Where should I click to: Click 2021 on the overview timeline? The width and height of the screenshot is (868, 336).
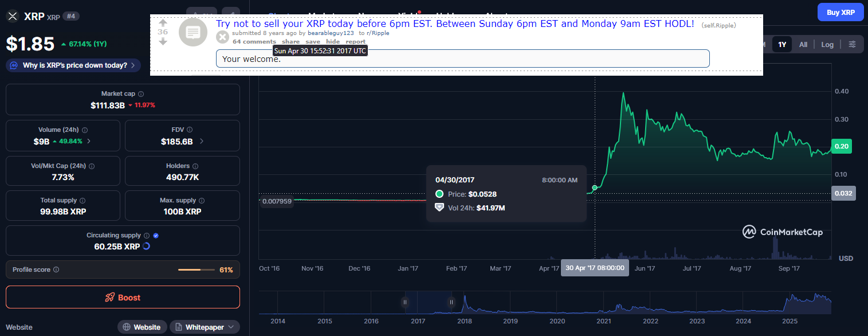pos(603,321)
